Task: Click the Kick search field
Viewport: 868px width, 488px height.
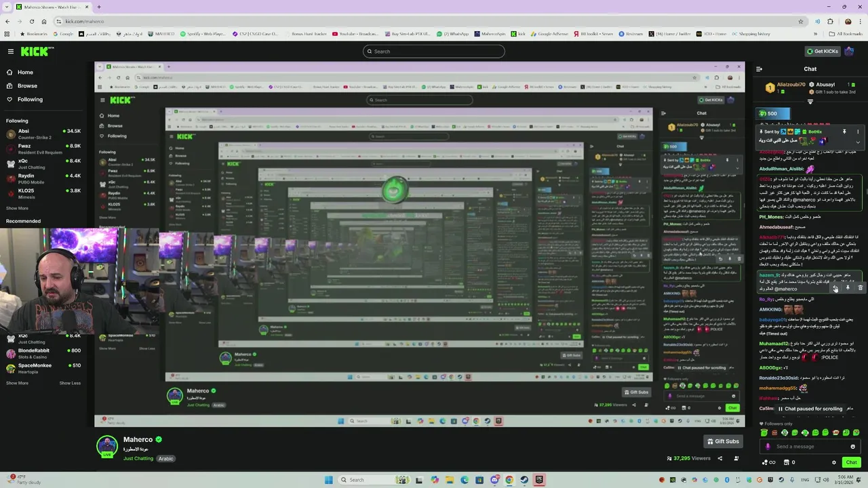Action: (434, 52)
